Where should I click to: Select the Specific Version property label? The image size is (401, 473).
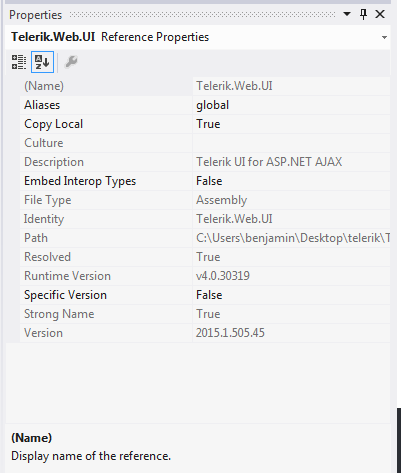tap(65, 295)
